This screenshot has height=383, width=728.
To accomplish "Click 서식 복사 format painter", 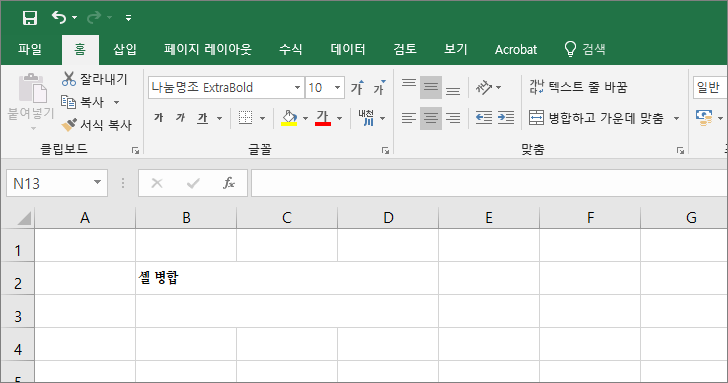I will (x=97, y=124).
